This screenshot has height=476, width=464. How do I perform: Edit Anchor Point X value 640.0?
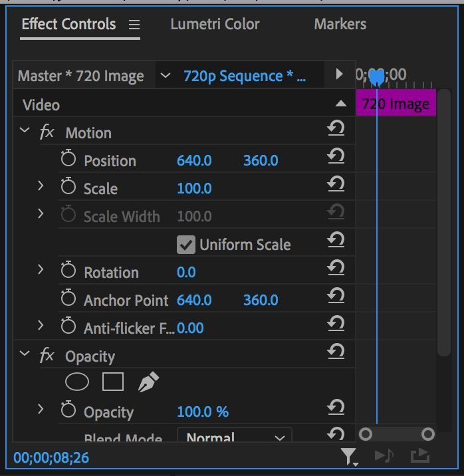click(194, 300)
